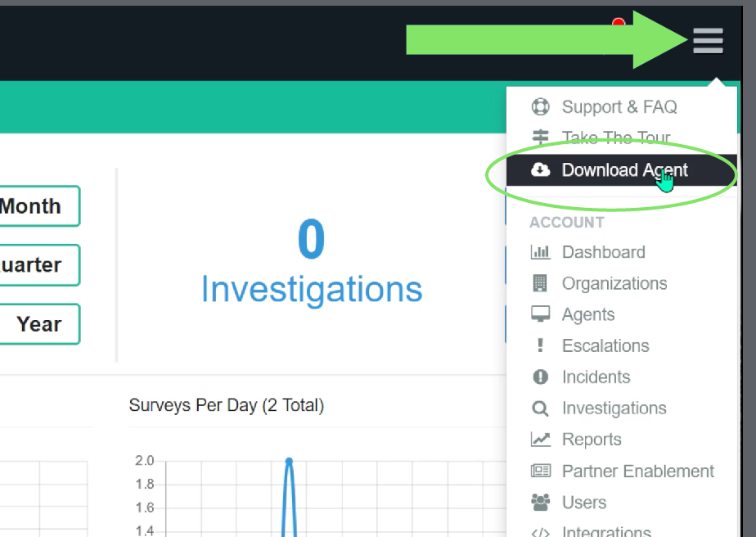Viewport: 756px width, 537px height.
Task: Click the Reports line chart icon
Action: click(540, 440)
